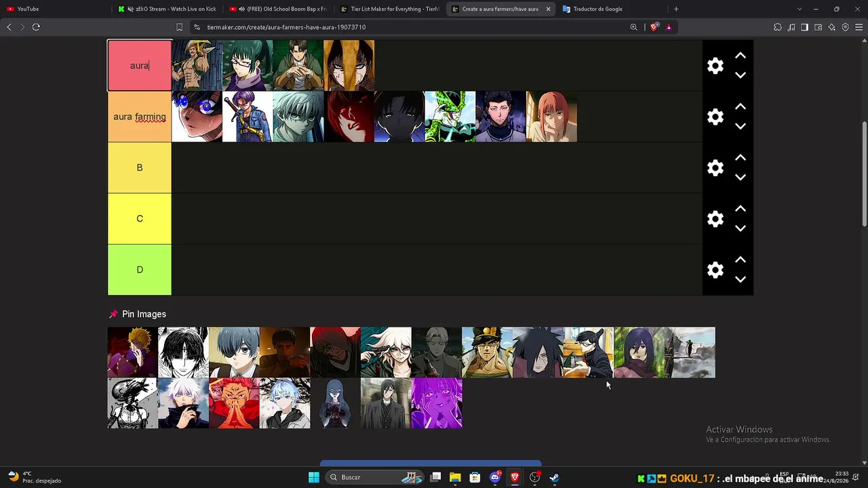868x488 pixels.
Task: Open Brave Shields icon
Action: click(x=654, y=27)
